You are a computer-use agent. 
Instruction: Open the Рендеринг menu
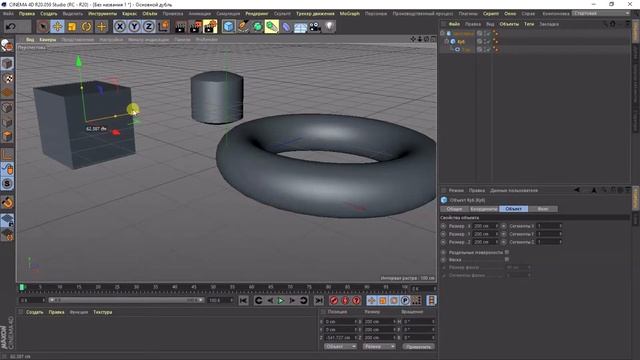257,13
